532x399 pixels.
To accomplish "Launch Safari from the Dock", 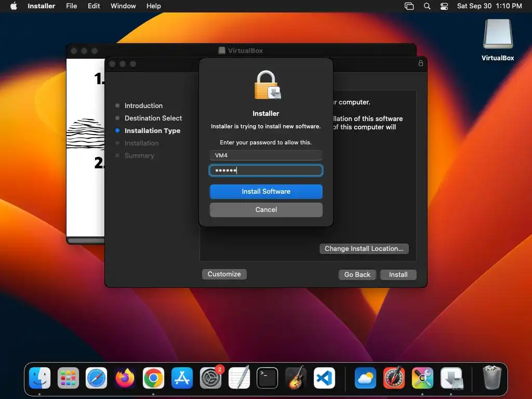I will click(x=96, y=378).
